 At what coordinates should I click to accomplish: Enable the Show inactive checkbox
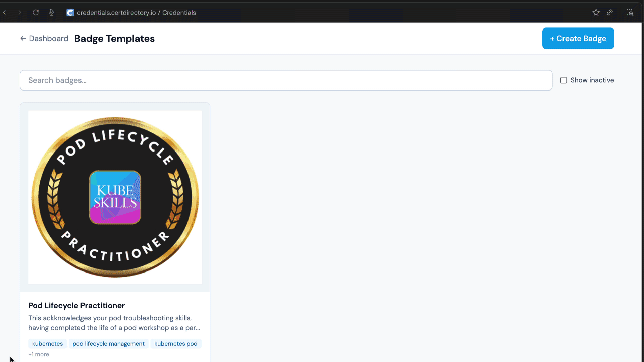(563, 80)
